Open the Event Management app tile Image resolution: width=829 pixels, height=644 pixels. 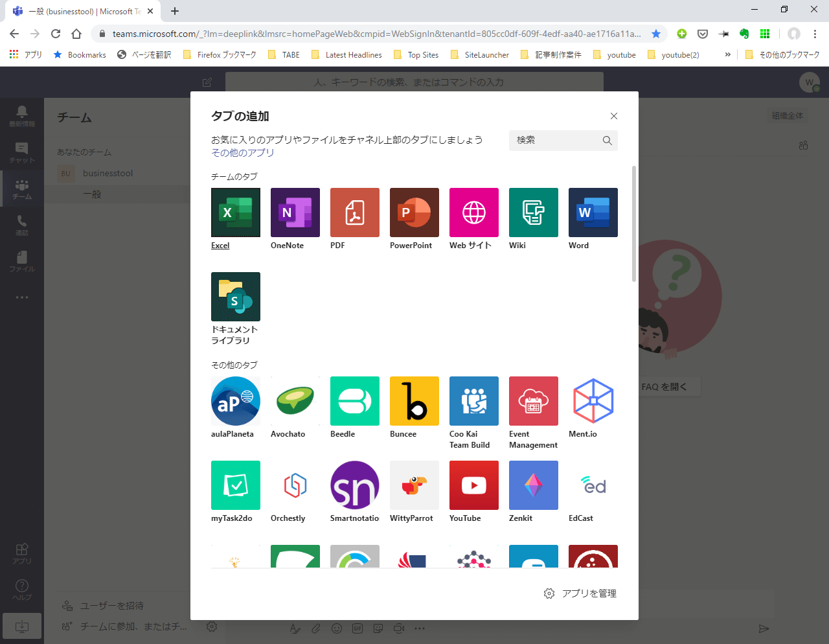click(x=534, y=401)
